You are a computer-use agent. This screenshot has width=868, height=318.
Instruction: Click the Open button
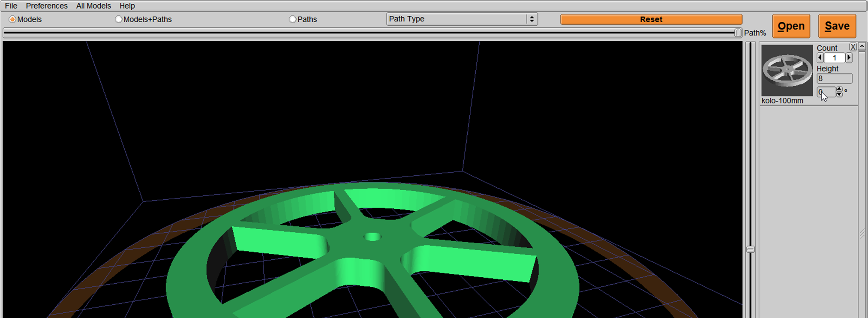(x=791, y=26)
